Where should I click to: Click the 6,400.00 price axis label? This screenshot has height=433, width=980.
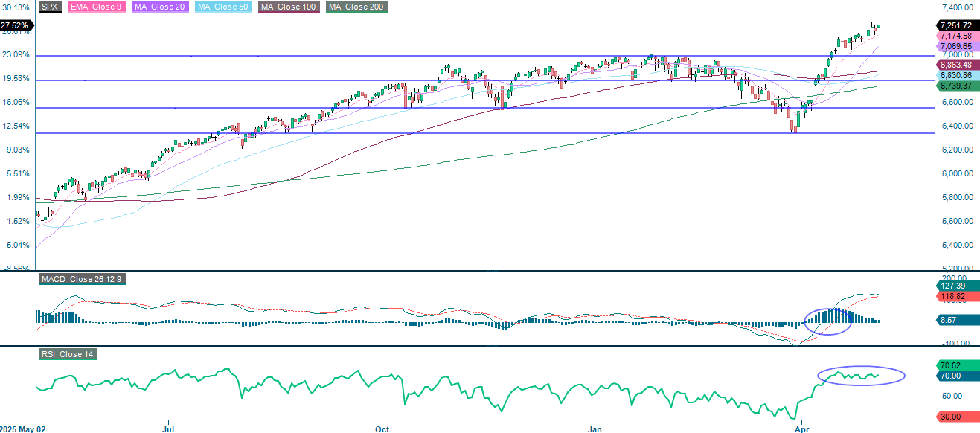(958, 126)
